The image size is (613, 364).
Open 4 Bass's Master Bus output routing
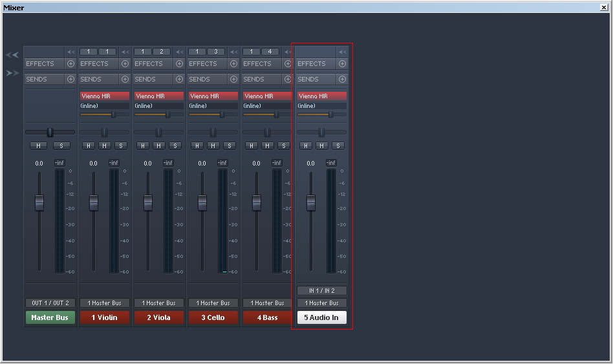(268, 303)
